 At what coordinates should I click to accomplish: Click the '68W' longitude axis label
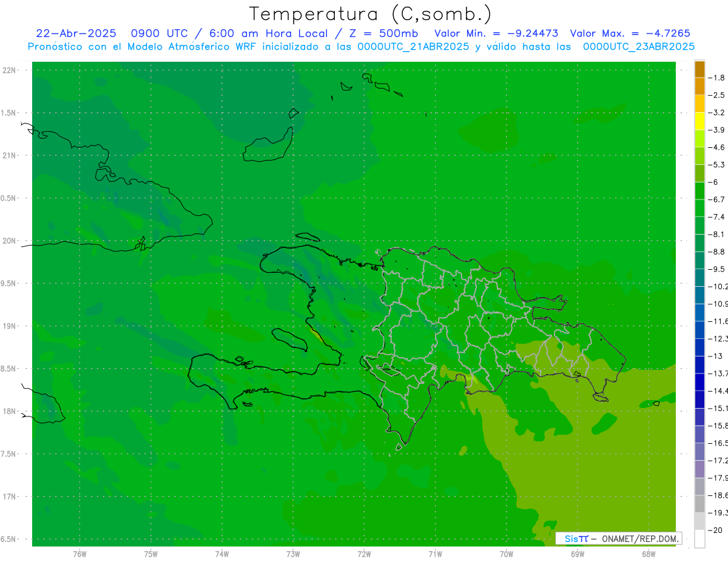click(x=649, y=553)
